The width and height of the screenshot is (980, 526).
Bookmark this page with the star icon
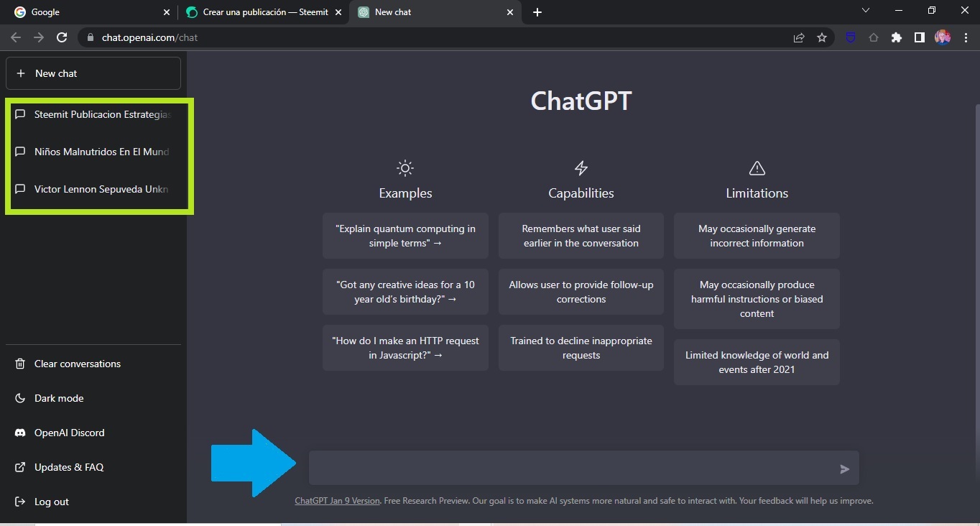(x=822, y=37)
